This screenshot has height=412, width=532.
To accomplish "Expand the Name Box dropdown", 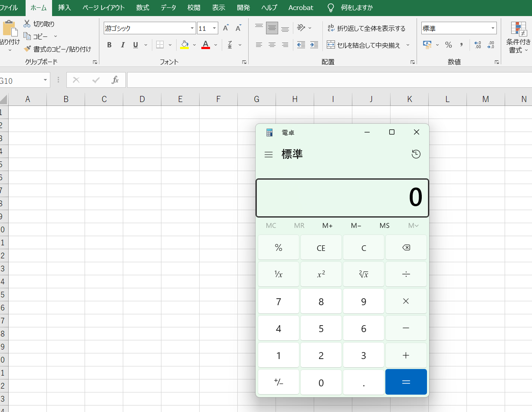I will (45, 80).
